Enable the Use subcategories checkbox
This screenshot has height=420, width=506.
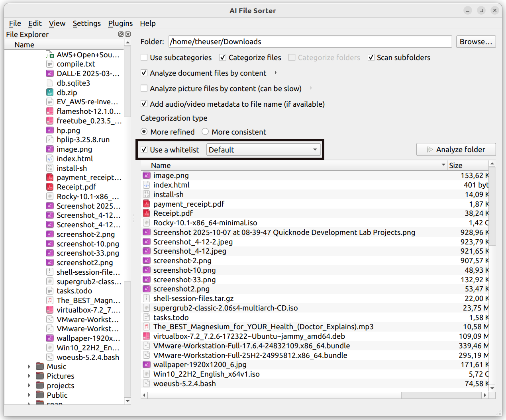[144, 57]
